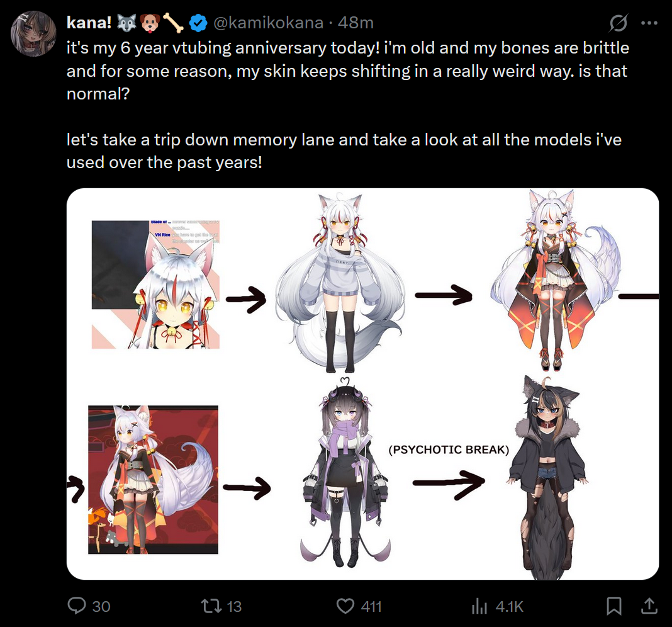Click the blue verified badge
The image size is (672, 627).
[198, 23]
